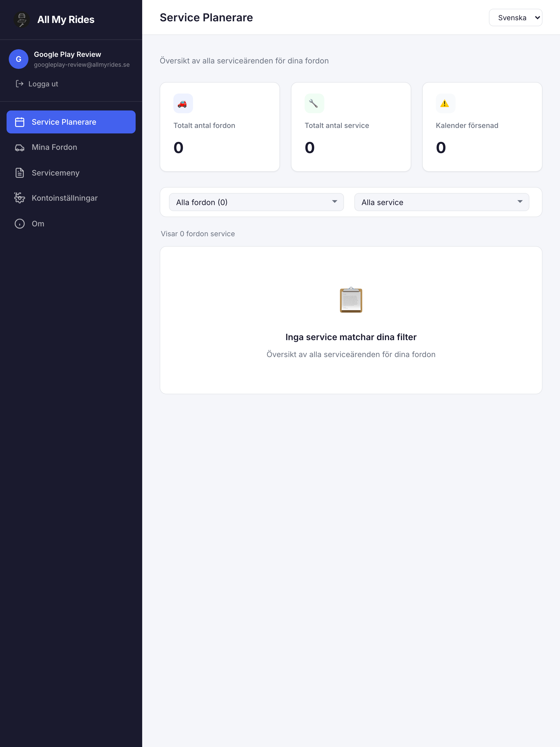Click Logga ut
This screenshot has width=560, height=747.
click(37, 84)
